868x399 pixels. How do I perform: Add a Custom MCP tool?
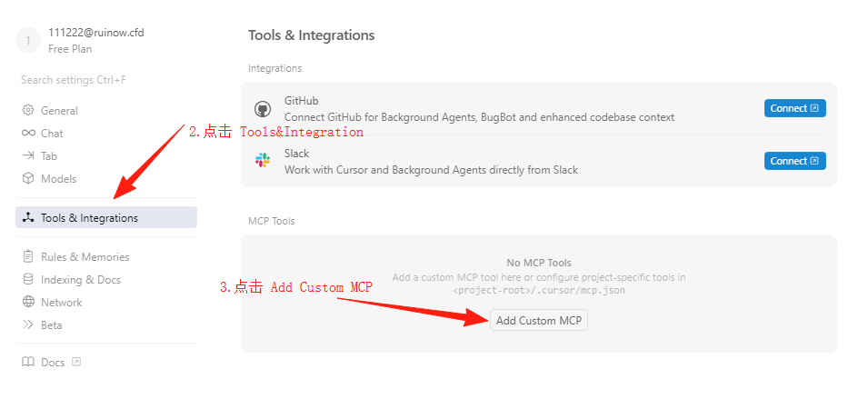539,321
